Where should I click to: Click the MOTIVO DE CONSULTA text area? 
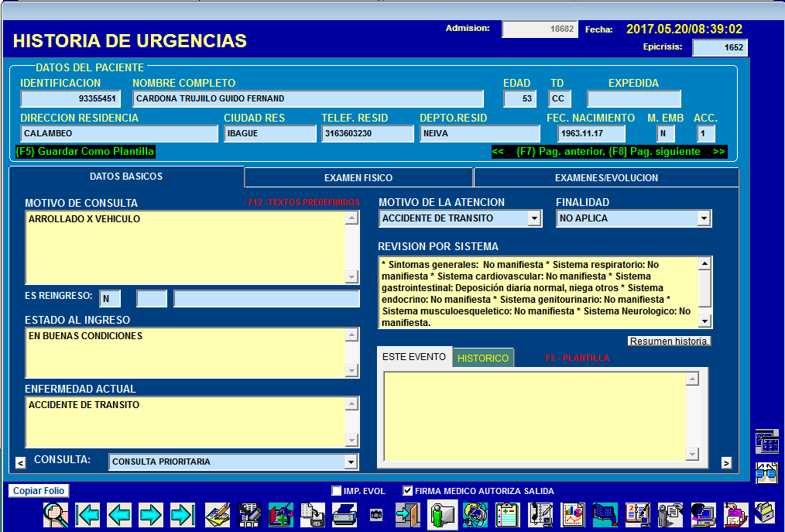click(185, 248)
